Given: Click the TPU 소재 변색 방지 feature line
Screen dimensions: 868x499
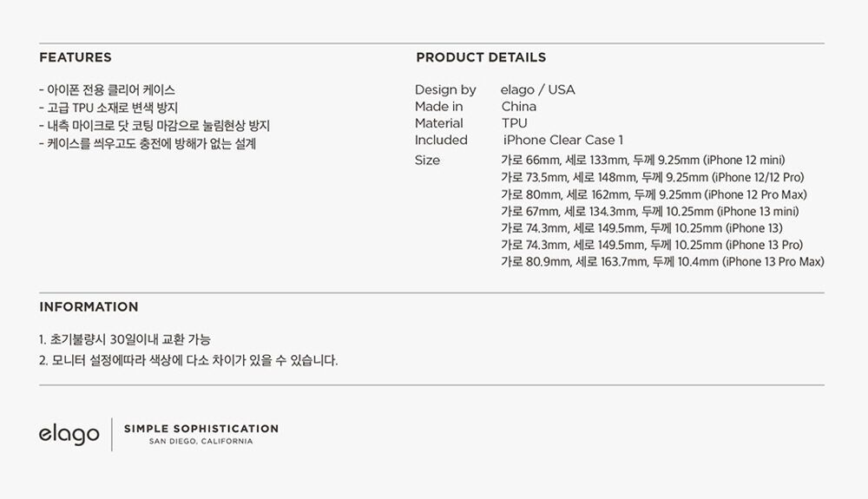Looking at the screenshot, I should 108,108.
